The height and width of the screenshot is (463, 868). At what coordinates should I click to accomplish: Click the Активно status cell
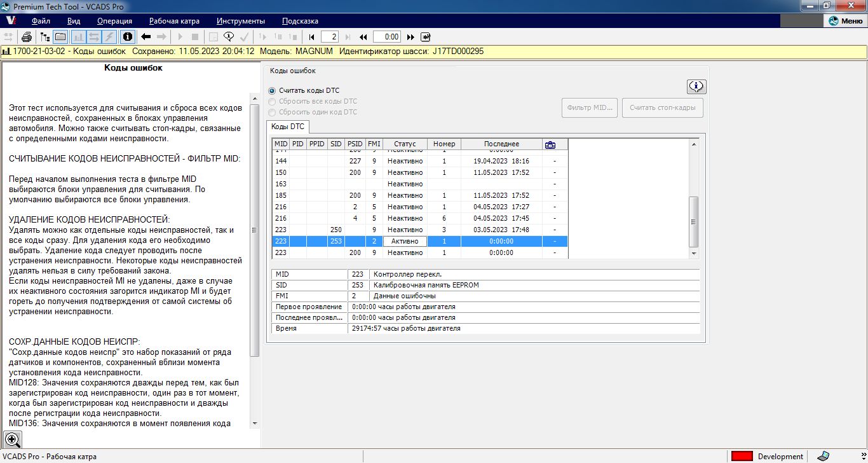(405, 241)
